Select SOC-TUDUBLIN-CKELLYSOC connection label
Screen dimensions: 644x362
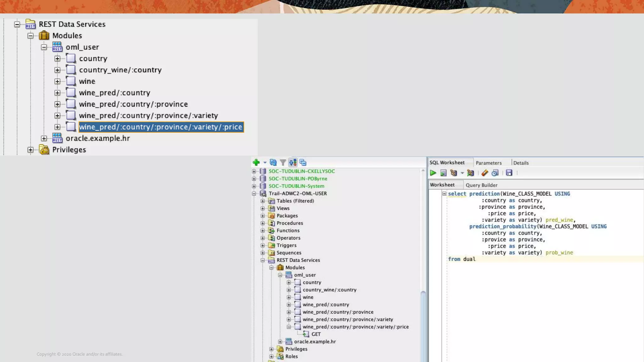click(x=302, y=171)
